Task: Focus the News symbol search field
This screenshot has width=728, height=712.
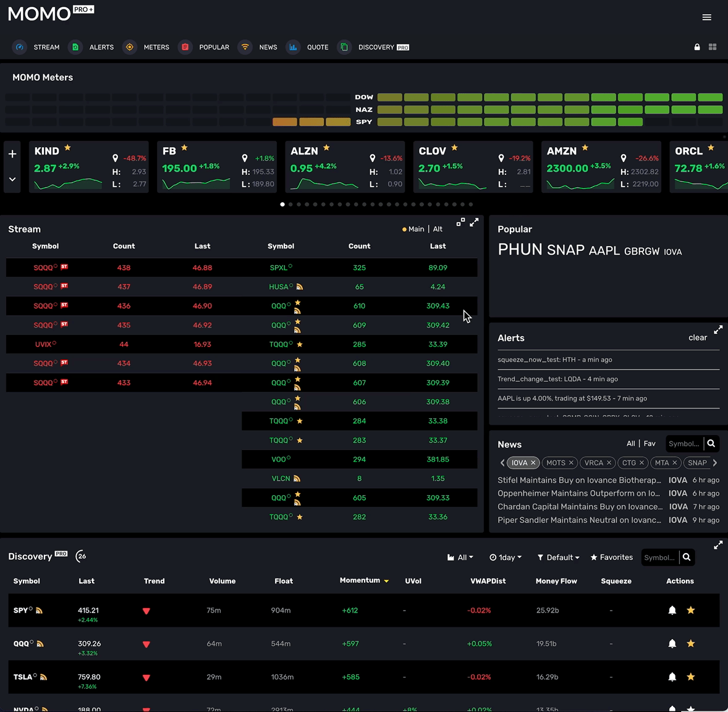Action: (684, 444)
